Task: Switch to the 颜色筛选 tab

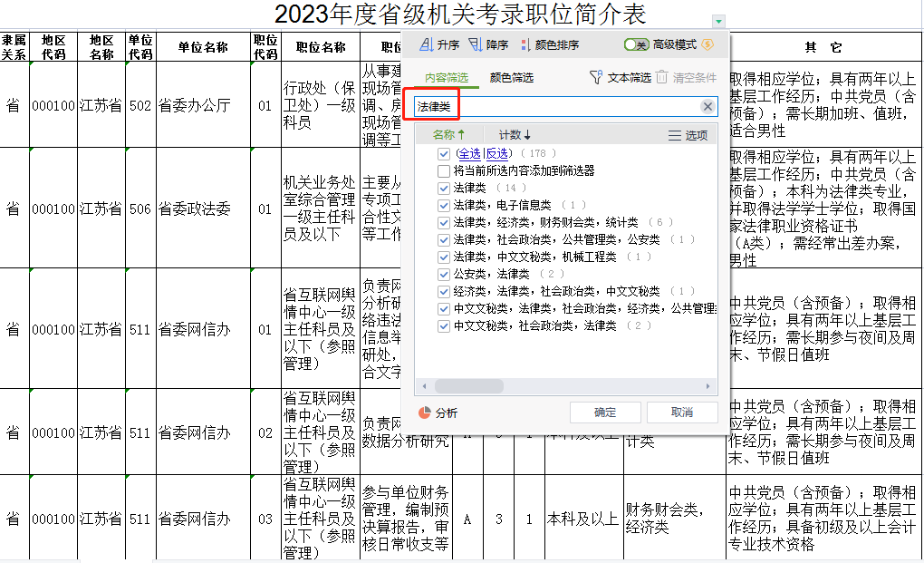Action: 512,78
